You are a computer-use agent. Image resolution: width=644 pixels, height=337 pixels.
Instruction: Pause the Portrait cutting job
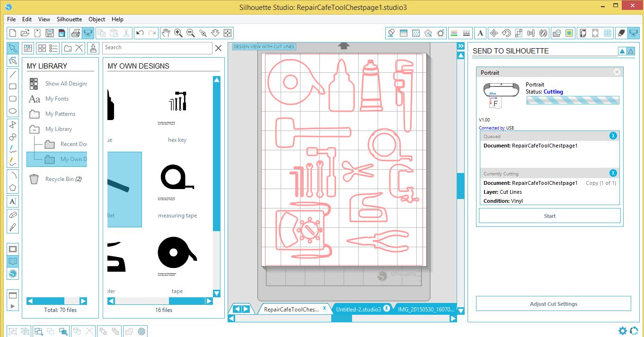[x=617, y=72]
